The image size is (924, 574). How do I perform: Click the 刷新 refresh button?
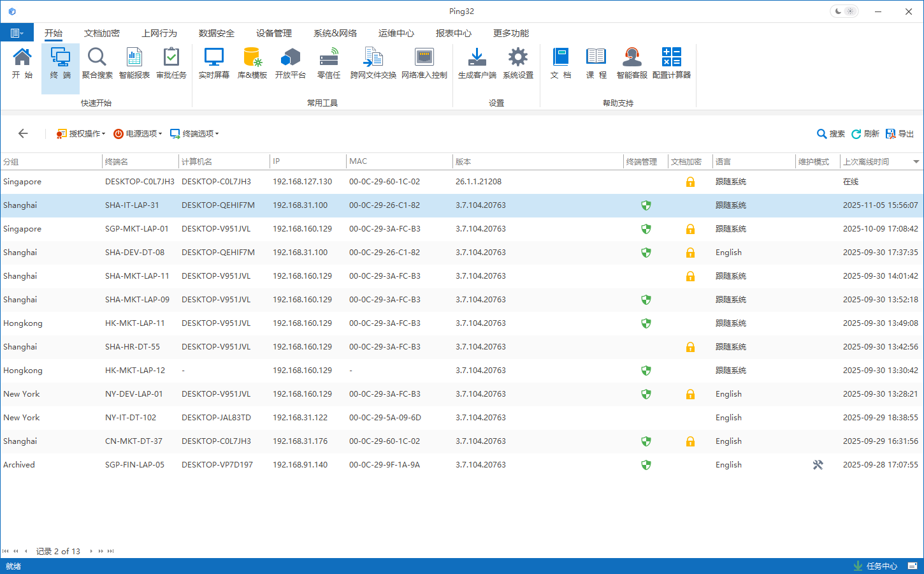tap(865, 134)
